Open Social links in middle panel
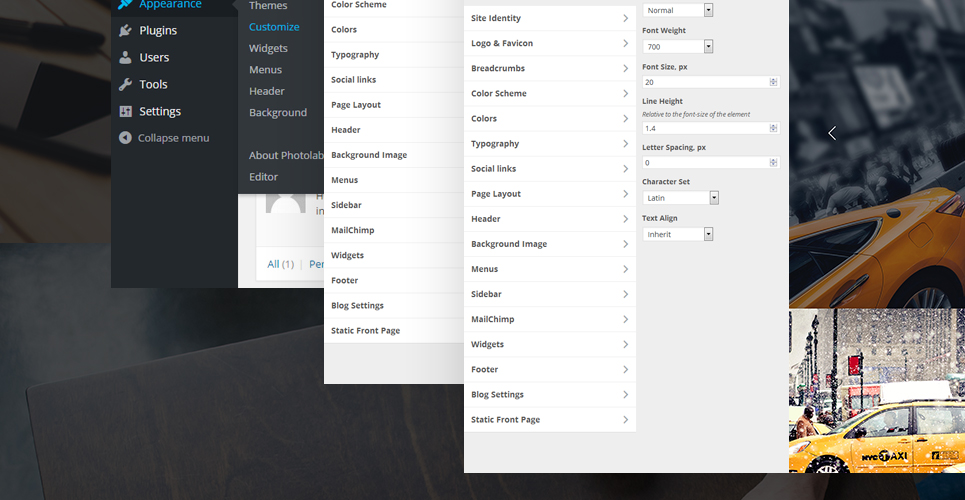The height and width of the screenshot is (500, 965). pos(394,79)
